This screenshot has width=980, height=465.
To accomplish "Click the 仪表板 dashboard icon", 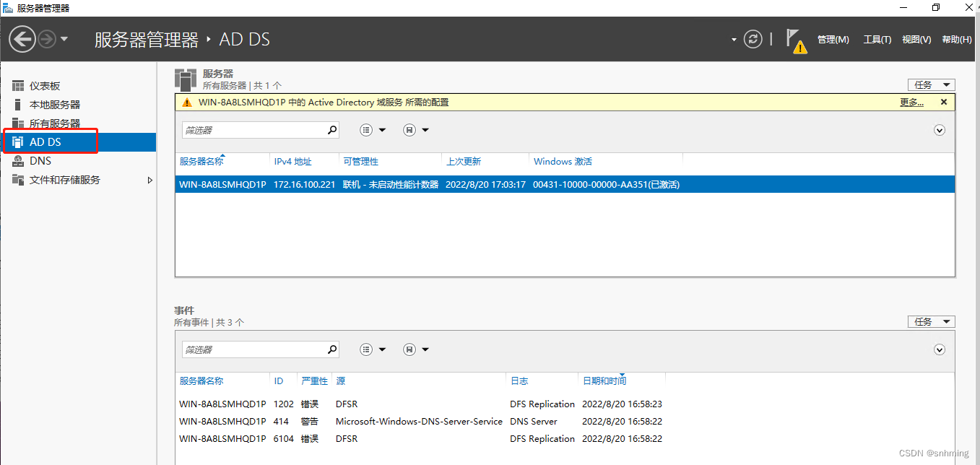I will pos(18,86).
